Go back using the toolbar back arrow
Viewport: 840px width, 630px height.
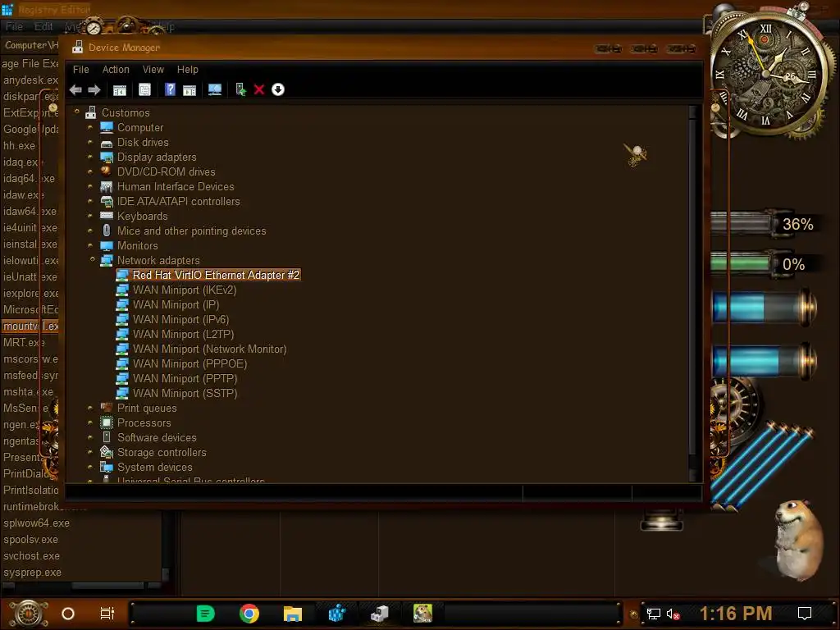75,89
